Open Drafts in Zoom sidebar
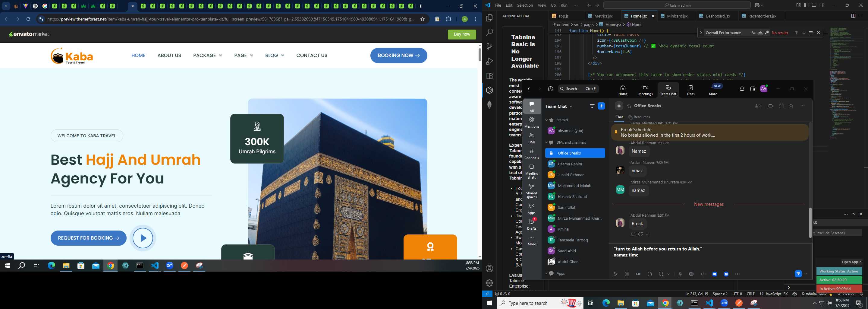Image resolution: width=868 pixels, height=309 pixels. (532, 224)
